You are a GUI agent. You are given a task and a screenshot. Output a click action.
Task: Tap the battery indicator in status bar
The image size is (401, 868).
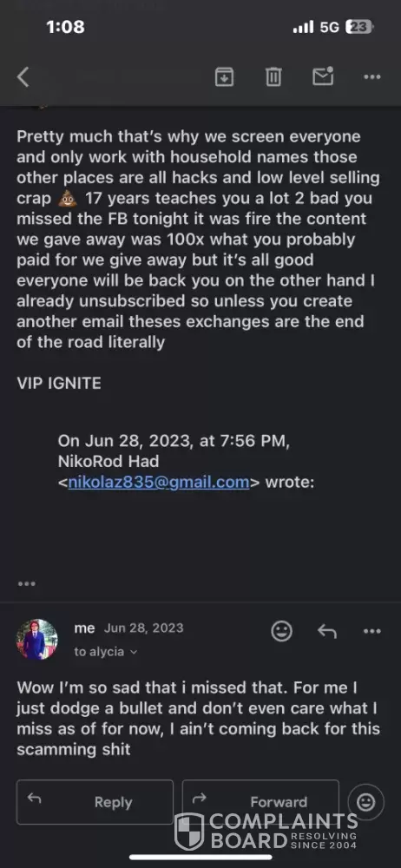coord(359,27)
